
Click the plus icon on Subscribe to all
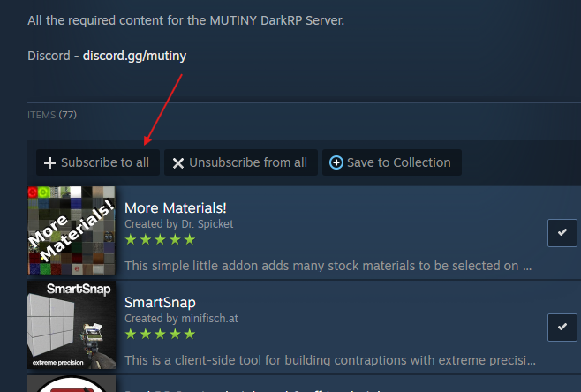click(49, 163)
